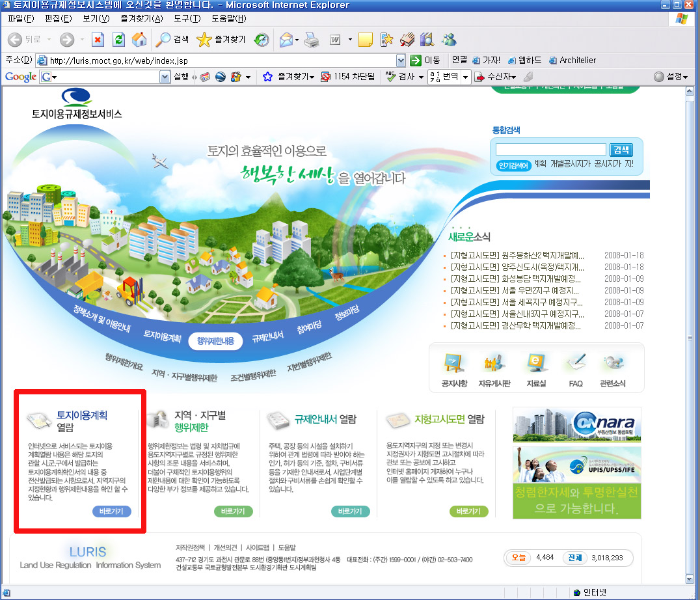This screenshot has height=600, width=700.
Task: Click the page's vertical scrollbar
Action: 693,325
